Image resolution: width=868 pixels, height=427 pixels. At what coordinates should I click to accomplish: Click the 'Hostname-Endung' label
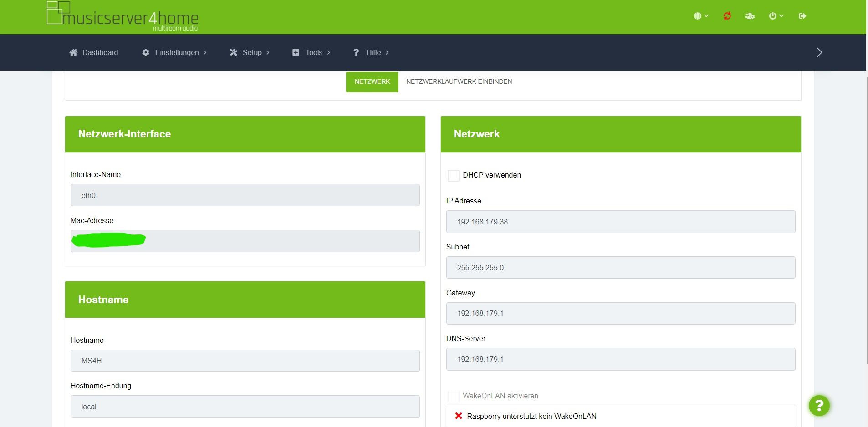coord(101,386)
